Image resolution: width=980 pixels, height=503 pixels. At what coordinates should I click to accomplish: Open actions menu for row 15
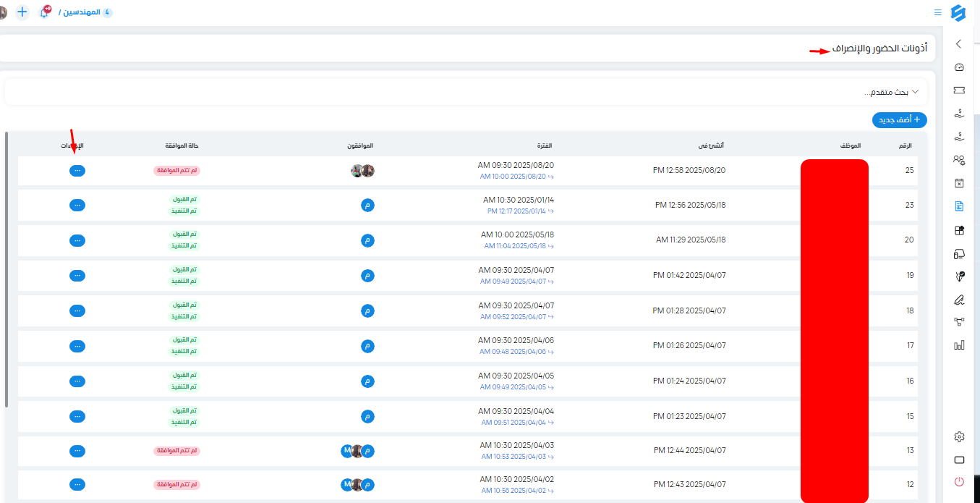point(77,416)
